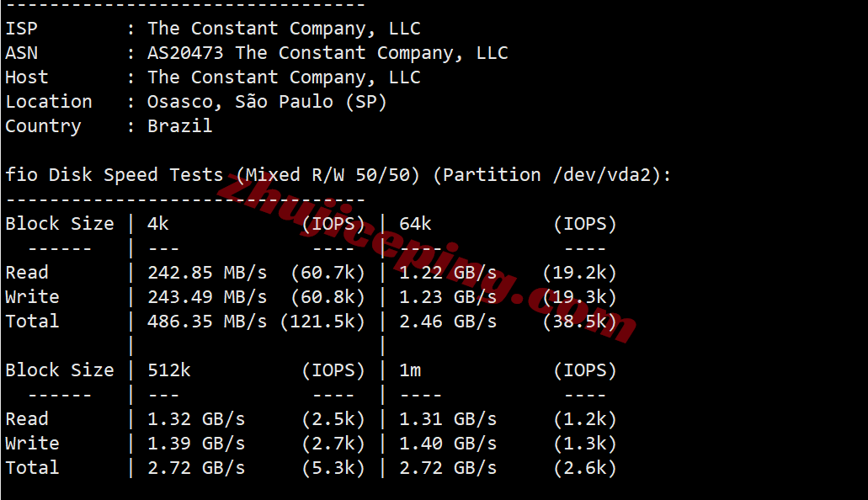Viewport: 868px width, 500px height.
Task: Click the 1.40 GB/s write speed
Action: point(448,444)
